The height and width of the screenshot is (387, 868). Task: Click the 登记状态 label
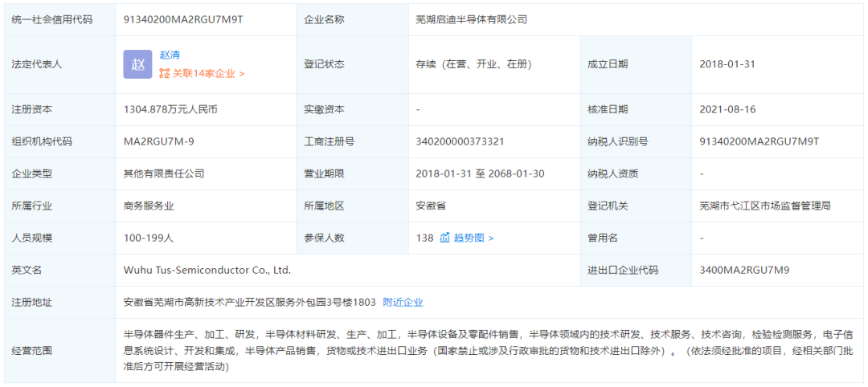pyautogui.click(x=324, y=64)
